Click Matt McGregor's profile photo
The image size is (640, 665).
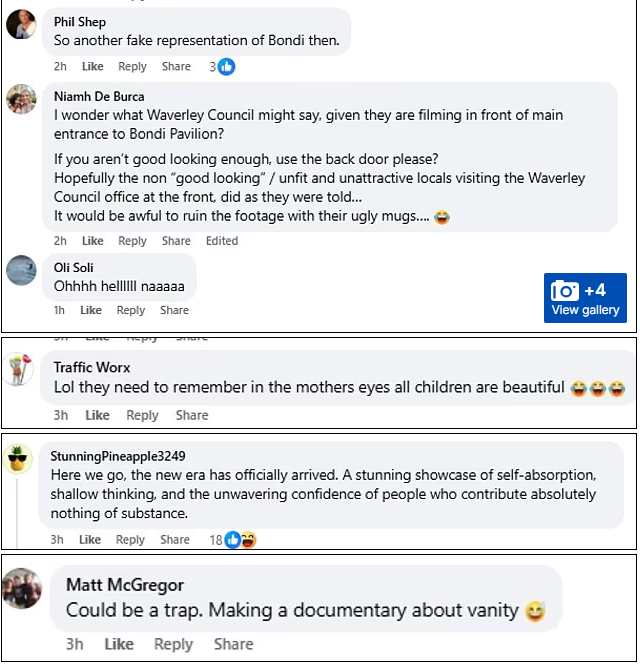(22, 588)
